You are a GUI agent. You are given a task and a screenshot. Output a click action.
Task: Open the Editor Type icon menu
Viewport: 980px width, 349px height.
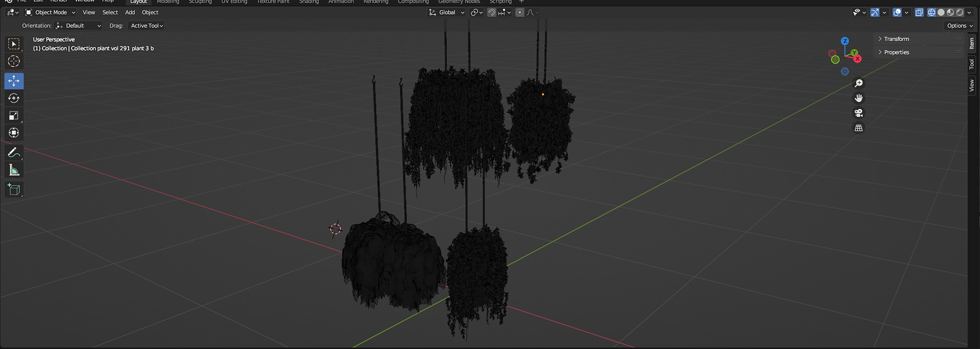[x=13, y=13]
